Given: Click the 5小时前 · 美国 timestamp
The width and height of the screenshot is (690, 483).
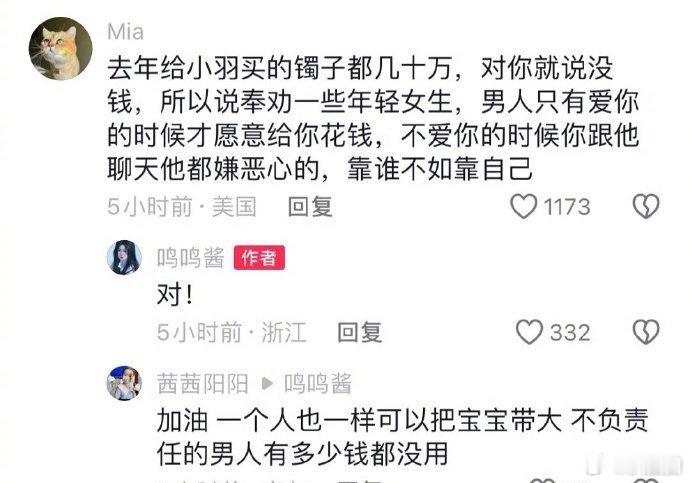Looking at the screenshot, I should [182, 206].
